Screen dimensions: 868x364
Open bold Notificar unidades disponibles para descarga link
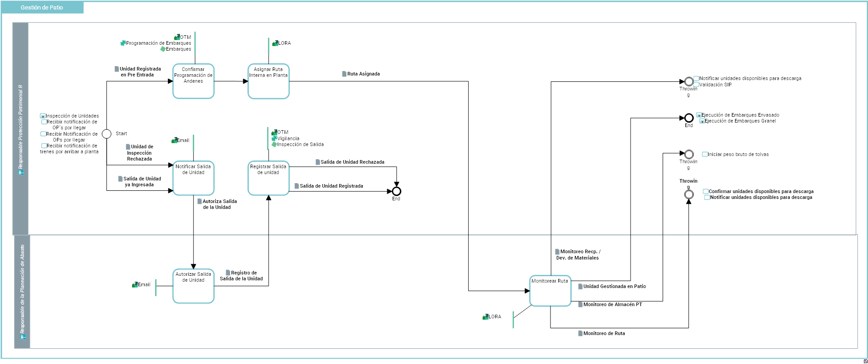[x=759, y=197]
